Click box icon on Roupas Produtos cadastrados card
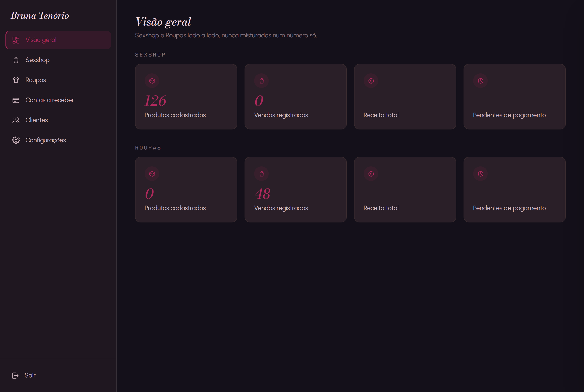This screenshot has height=392, width=584. coord(152,174)
